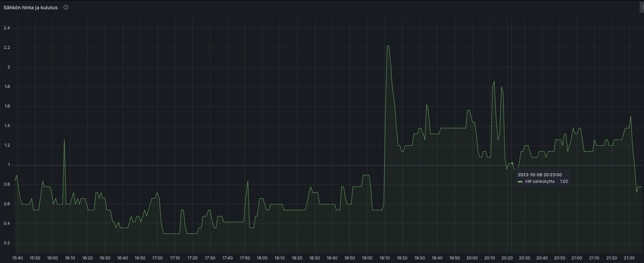The width and height of the screenshot is (644, 263).
Task: Click the highest peak at 2.2 kW
Action: pyautogui.click(x=388, y=46)
